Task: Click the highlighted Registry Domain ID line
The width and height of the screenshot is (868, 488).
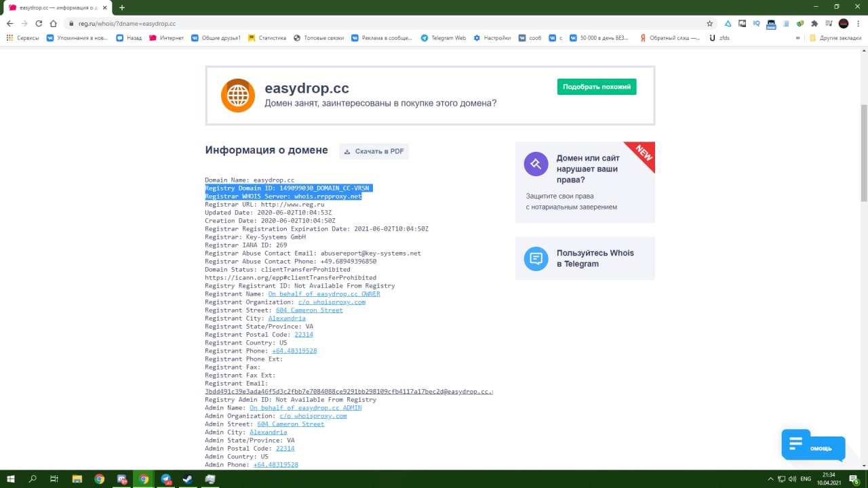Action: [x=289, y=188]
